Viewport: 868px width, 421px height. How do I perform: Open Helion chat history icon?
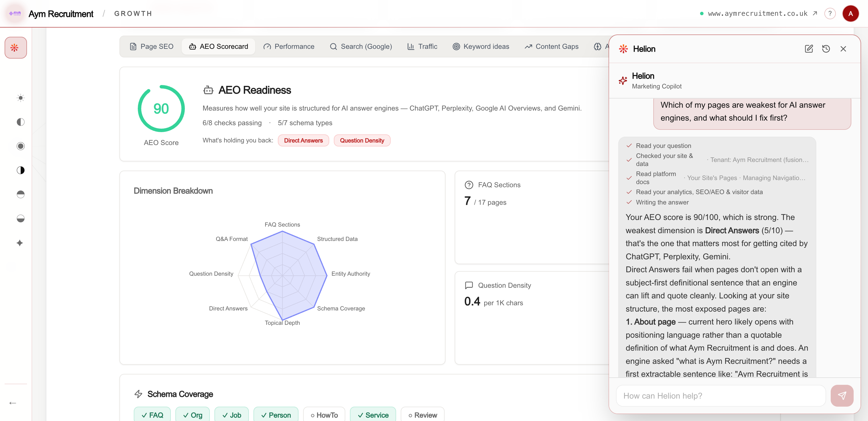[x=826, y=49]
